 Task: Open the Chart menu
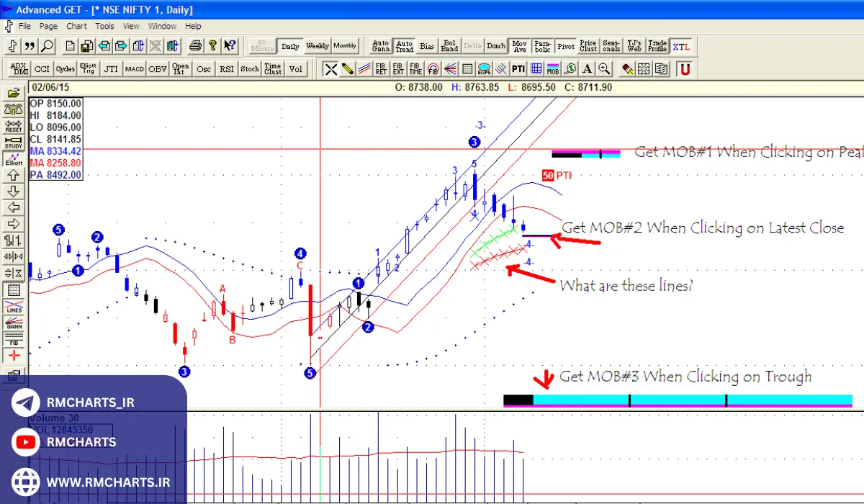coord(76,26)
